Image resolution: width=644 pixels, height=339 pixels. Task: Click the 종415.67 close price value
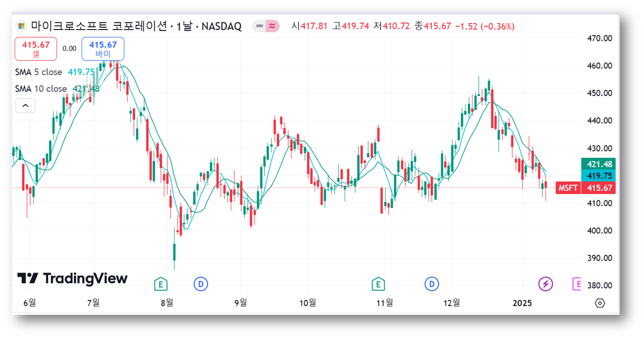pyautogui.click(x=433, y=26)
